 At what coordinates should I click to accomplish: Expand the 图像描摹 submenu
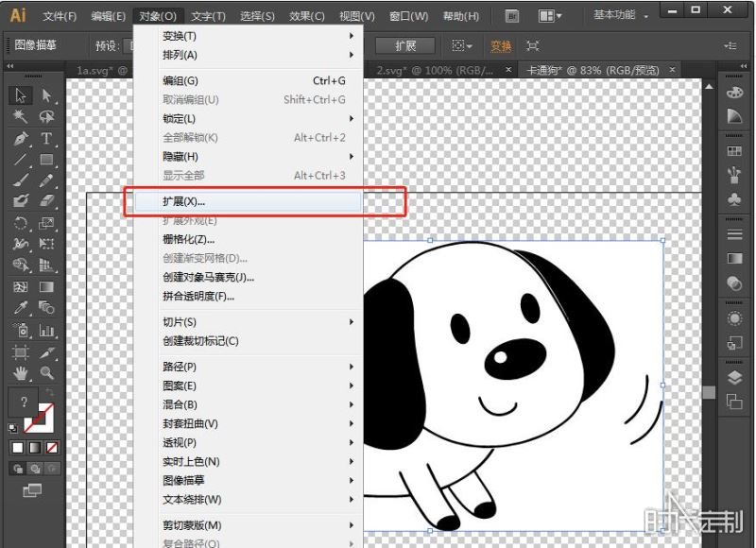pos(248,481)
